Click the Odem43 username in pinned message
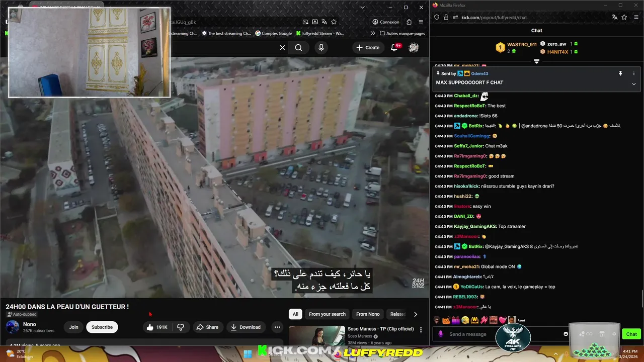The width and height of the screenshot is (644, 362). point(479,73)
